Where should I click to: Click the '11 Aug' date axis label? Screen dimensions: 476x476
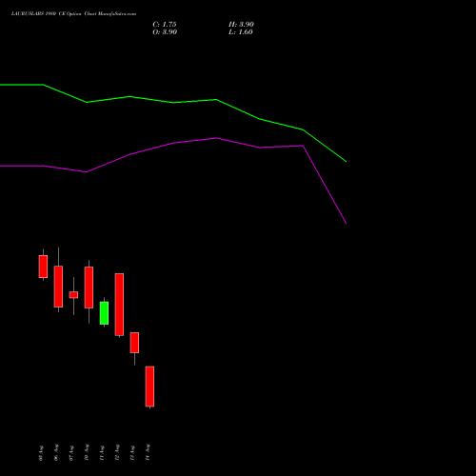pyautogui.click(x=102, y=453)
